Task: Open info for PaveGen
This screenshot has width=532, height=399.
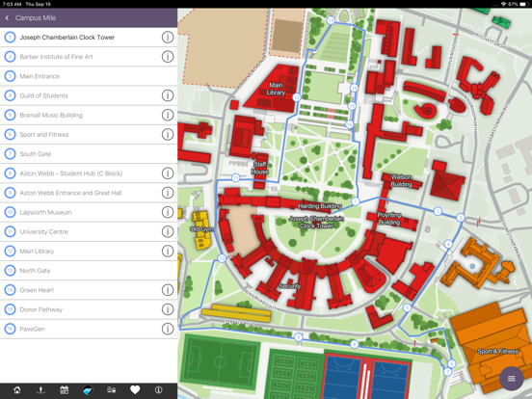Action: point(168,329)
